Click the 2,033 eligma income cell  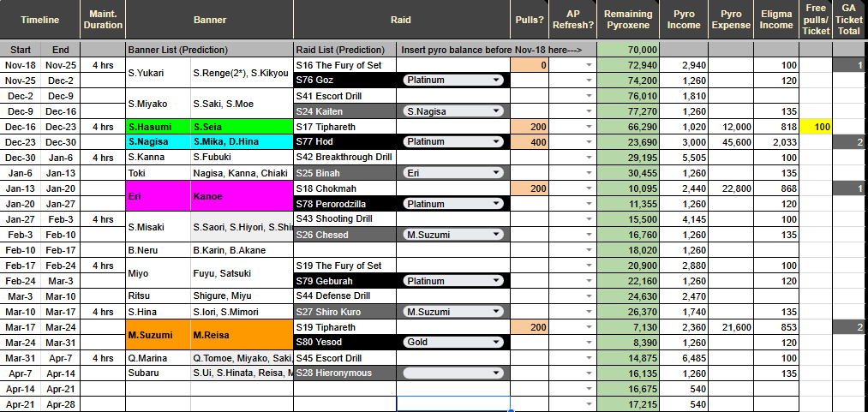[776, 142]
